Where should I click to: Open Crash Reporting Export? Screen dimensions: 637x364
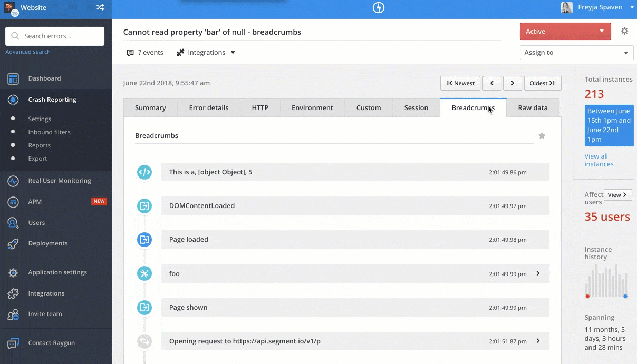coord(37,159)
